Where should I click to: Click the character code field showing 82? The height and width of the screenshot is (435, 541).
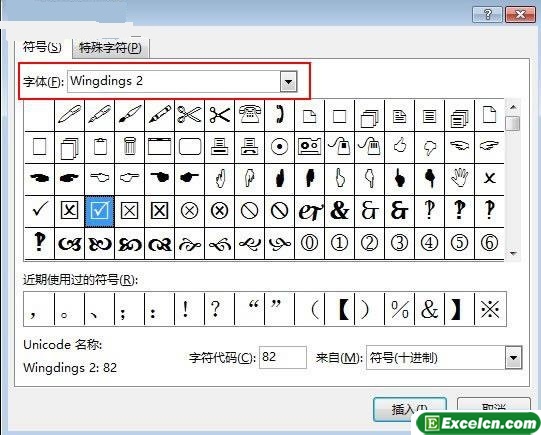[x=283, y=357]
